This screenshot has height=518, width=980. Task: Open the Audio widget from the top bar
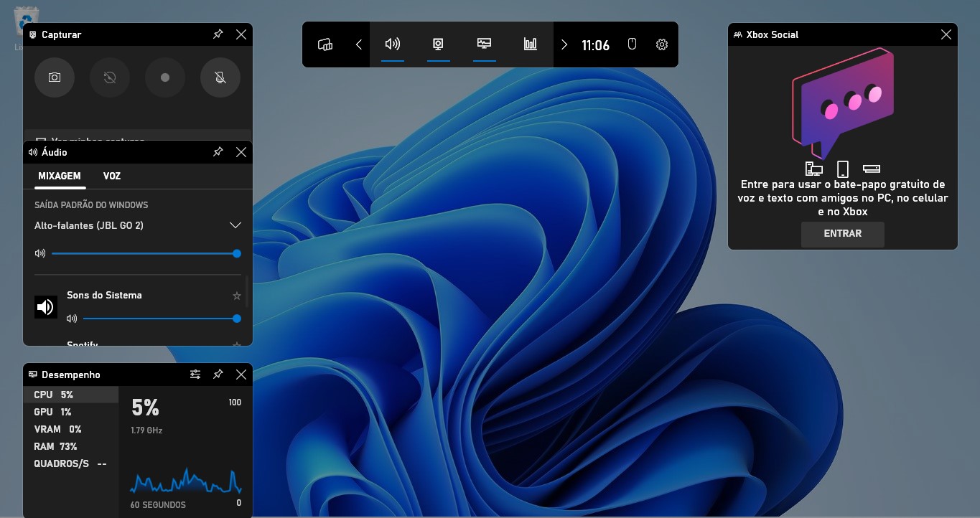(x=392, y=44)
